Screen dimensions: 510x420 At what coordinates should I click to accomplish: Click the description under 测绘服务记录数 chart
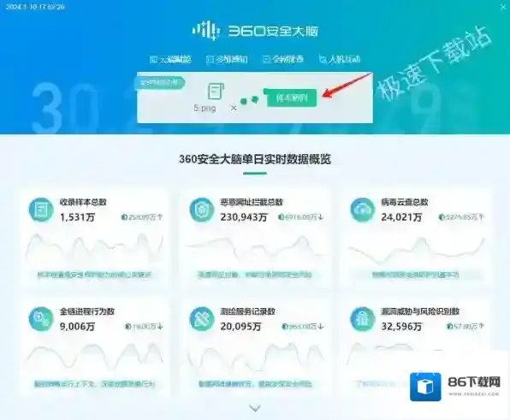point(255,384)
